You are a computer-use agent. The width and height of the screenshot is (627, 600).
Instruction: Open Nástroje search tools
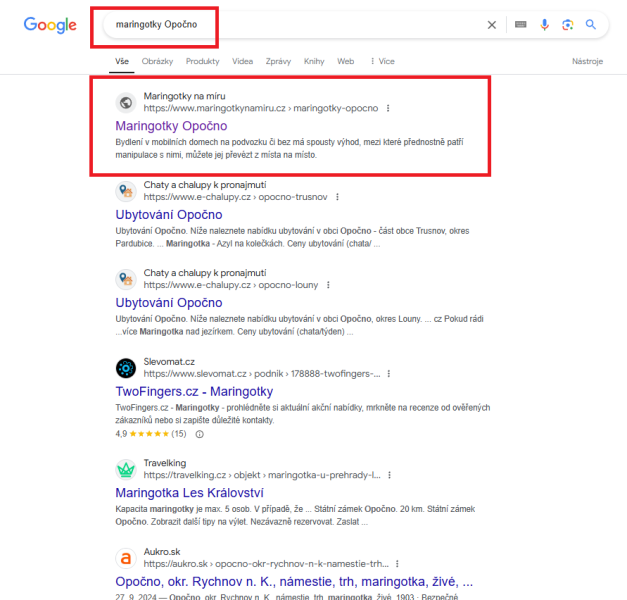587,61
